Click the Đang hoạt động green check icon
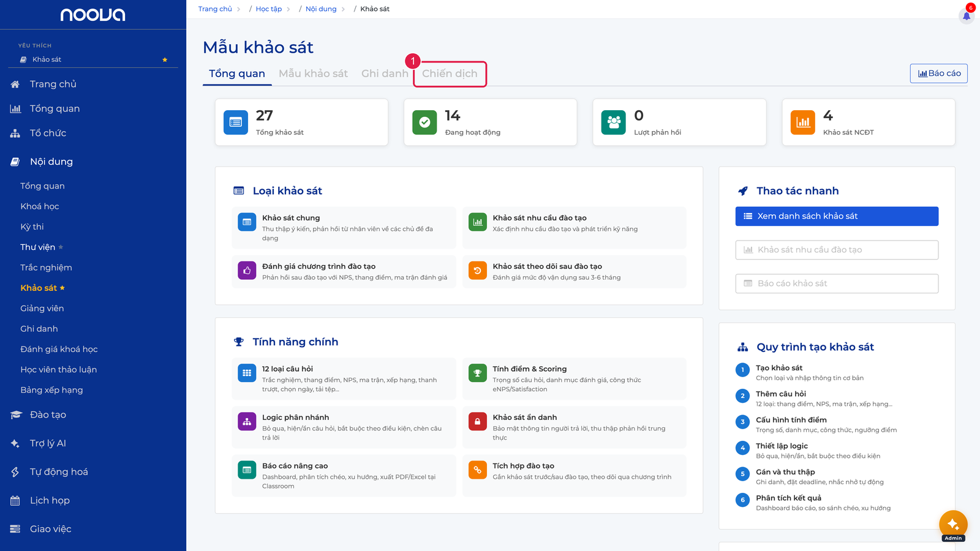Screen dimensions: 980x551 [424, 122]
